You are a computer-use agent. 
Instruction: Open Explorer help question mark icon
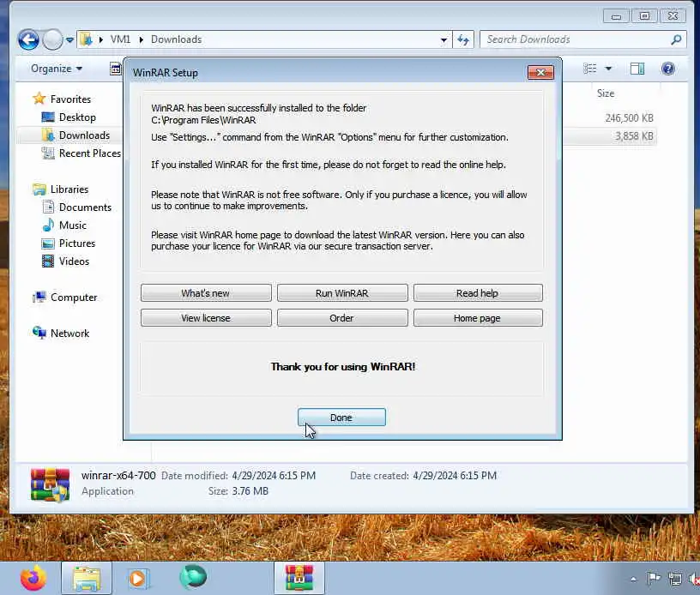pos(668,69)
